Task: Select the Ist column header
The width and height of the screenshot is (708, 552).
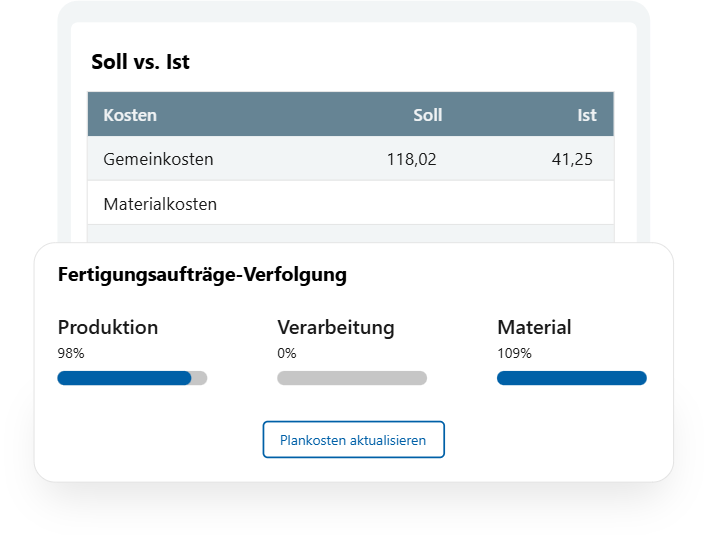Action: pos(587,115)
